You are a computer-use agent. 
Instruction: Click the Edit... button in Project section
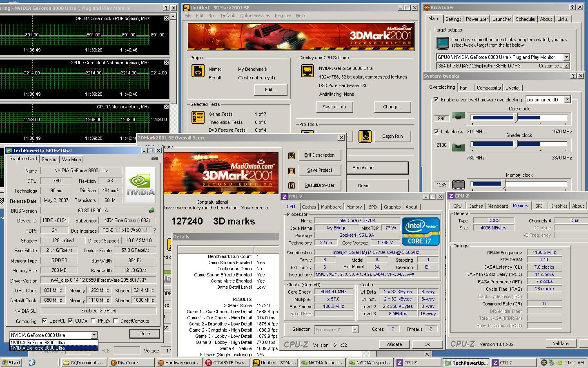[x=270, y=90]
